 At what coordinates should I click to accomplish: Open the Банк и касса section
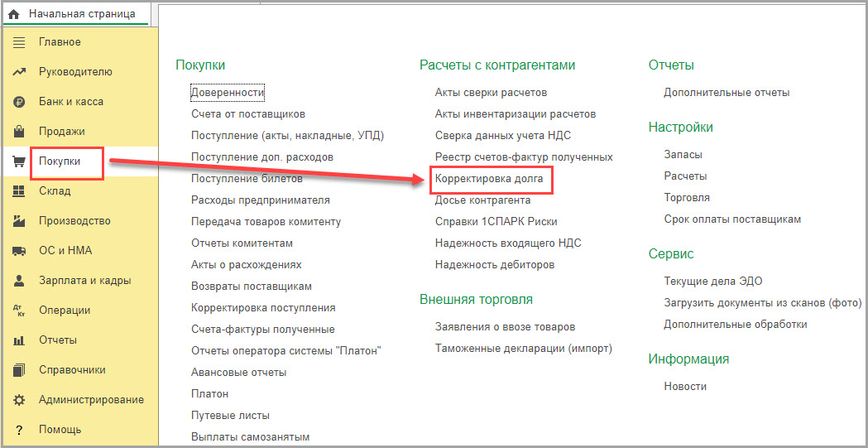(71, 102)
